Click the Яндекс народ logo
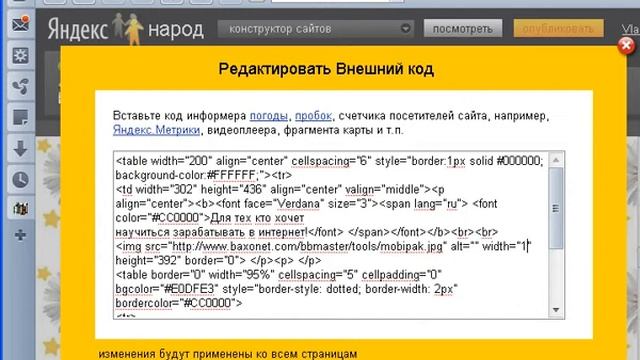 126,29
